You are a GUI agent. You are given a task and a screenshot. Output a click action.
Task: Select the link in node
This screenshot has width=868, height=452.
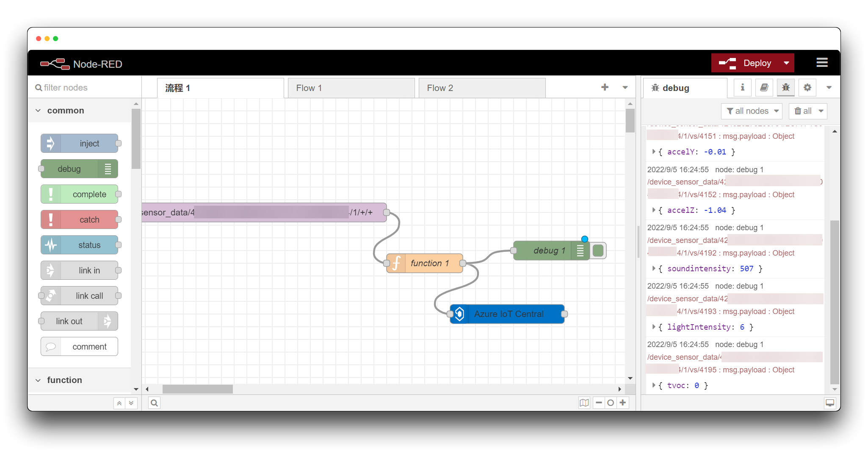(x=79, y=270)
